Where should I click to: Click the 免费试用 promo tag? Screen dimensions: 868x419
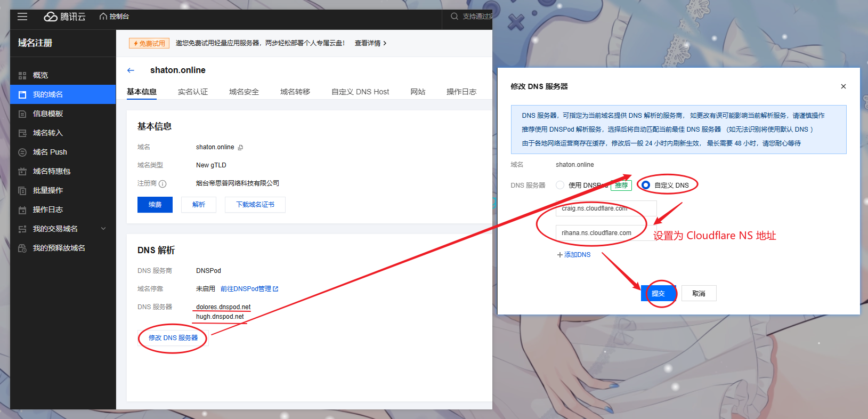point(149,43)
